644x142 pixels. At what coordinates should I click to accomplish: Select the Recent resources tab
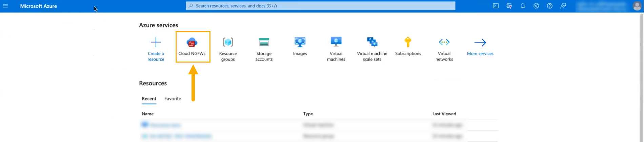pos(149,99)
